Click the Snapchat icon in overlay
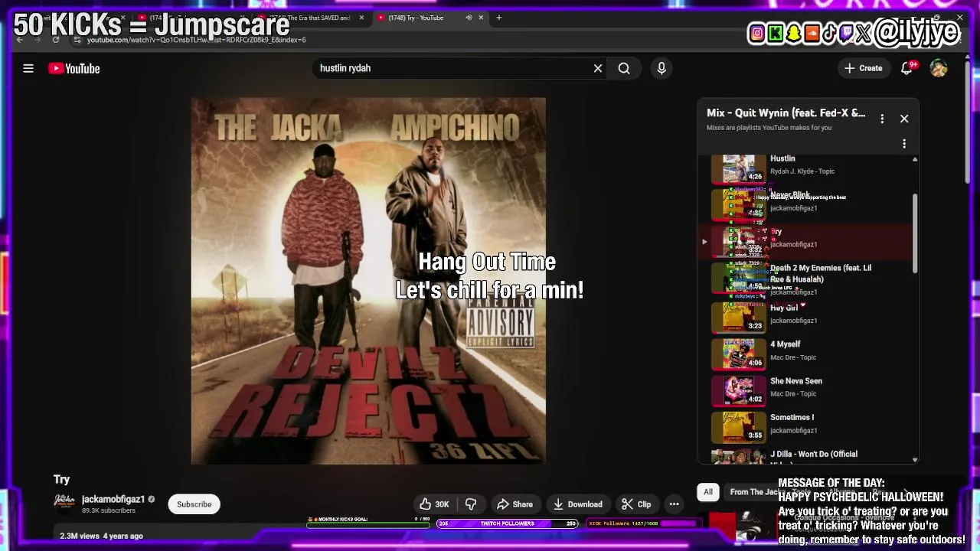The width and height of the screenshot is (980, 551). tap(794, 33)
